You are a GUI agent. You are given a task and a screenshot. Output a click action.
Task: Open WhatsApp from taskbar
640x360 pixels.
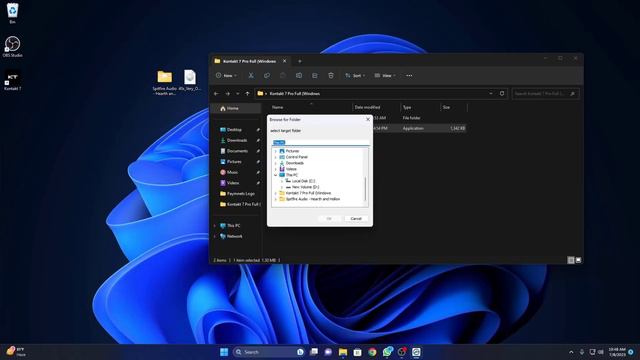click(x=387, y=351)
